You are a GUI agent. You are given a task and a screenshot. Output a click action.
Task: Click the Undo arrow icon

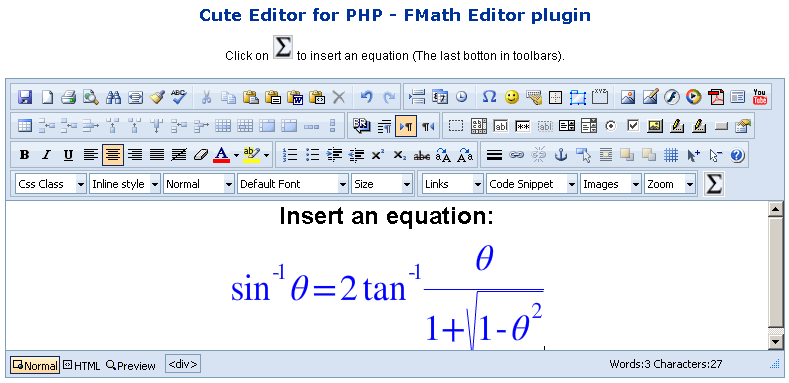click(x=366, y=97)
